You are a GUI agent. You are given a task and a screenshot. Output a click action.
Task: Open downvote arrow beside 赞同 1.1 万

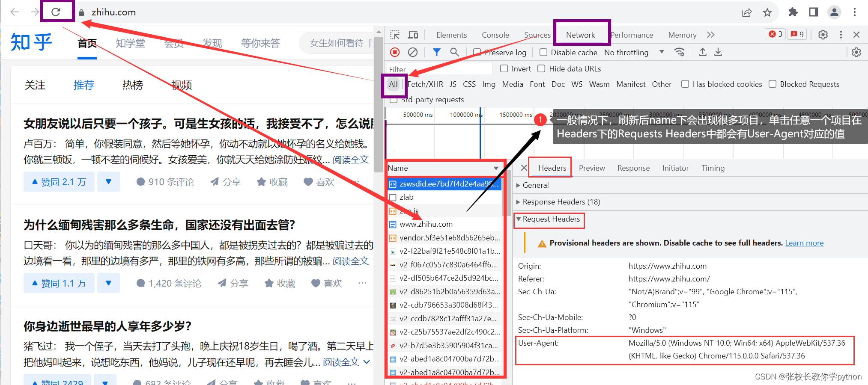(x=108, y=283)
